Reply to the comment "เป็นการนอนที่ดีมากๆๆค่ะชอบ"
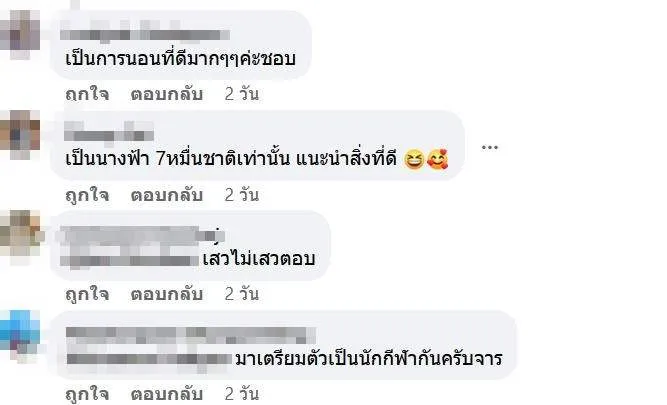 point(166,94)
